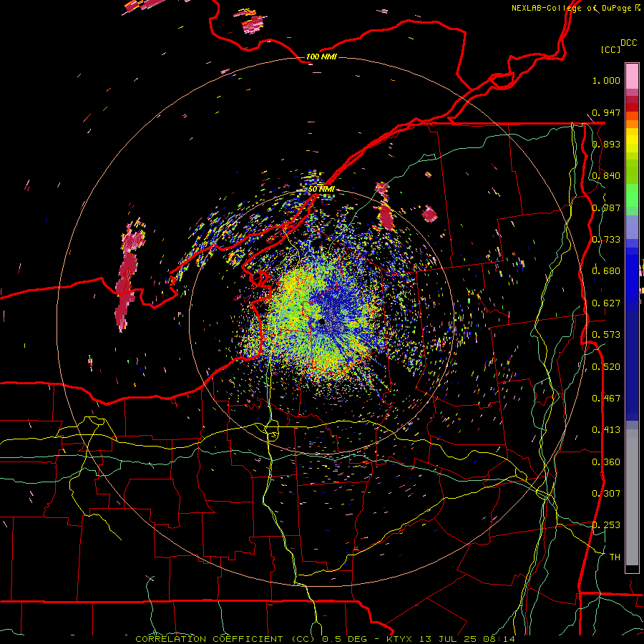Pick the 0.680 scale value

[606, 271]
